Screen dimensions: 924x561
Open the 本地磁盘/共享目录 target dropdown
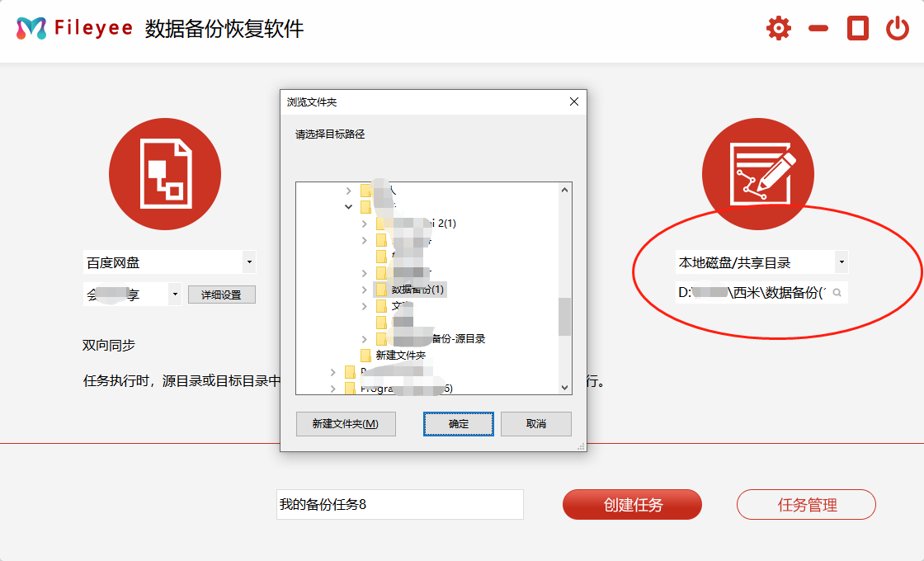click(841, 263)
